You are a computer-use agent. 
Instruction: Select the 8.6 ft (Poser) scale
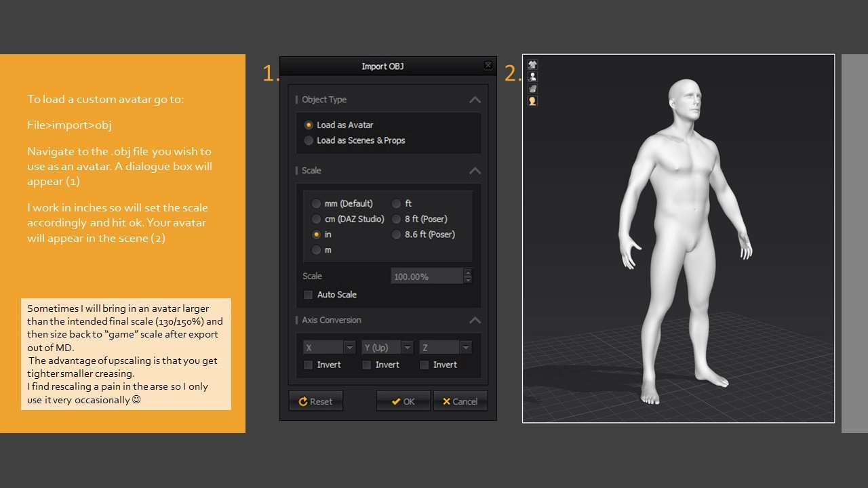point(396,235)
